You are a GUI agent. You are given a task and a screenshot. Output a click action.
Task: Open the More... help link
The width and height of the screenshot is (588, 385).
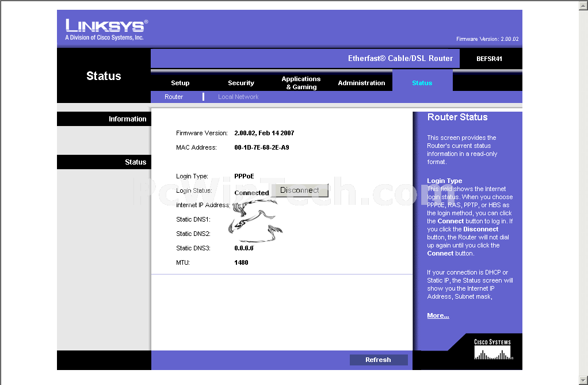click(438, 315)
